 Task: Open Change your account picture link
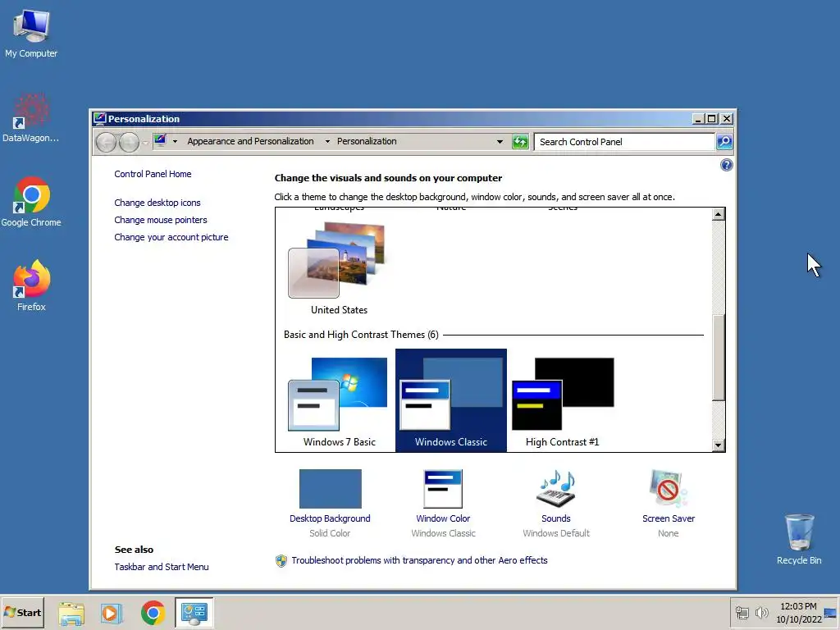171,237
